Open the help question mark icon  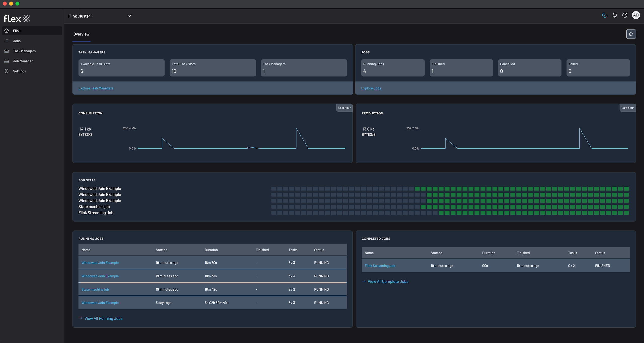[625, 15]
